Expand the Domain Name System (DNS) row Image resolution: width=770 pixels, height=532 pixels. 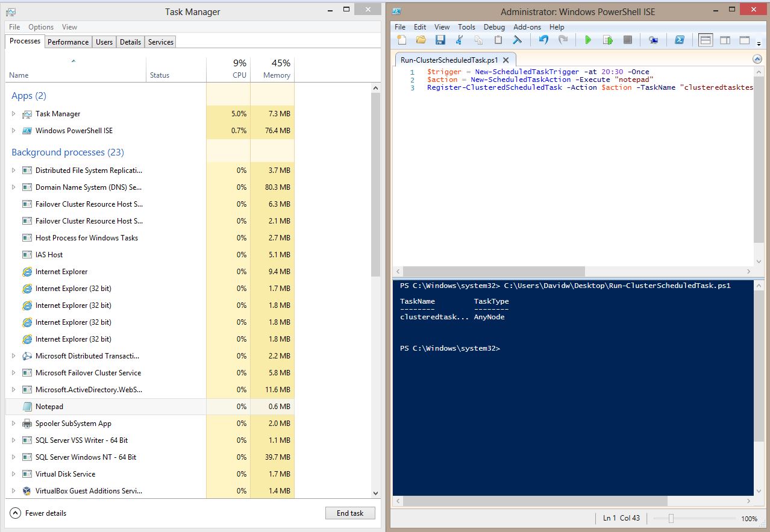tap(14, 187)
